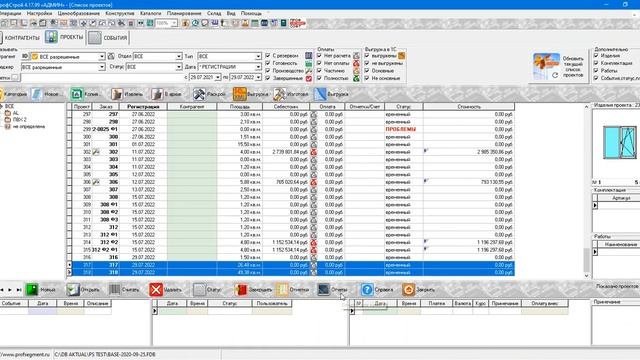Open the Менеджер ВСЕ разрешенные dropdown
This screenshot has height=360, width=640.
(102, 67)
